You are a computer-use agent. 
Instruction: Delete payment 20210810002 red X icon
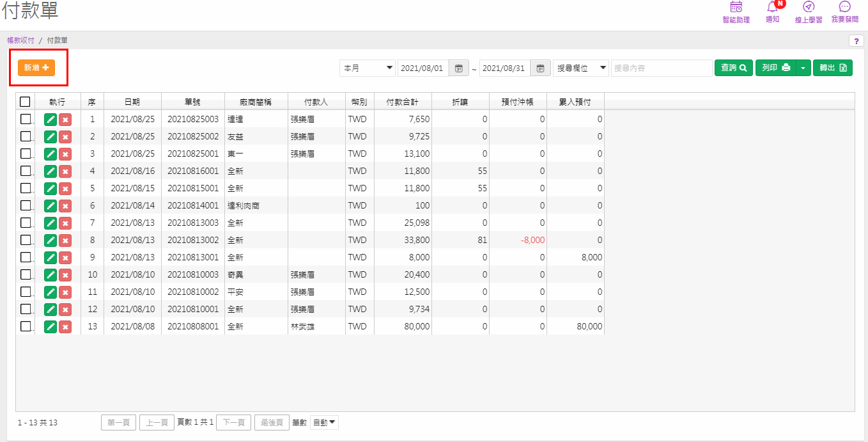pyautogui.click(x=65, y=292)
